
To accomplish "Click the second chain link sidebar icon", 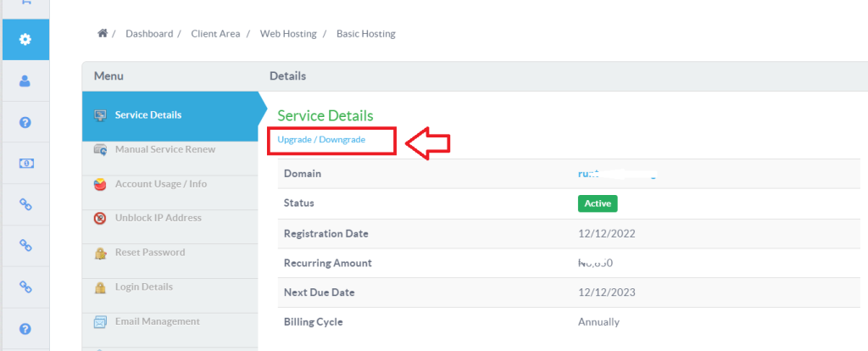I will [x=25, y=245].
